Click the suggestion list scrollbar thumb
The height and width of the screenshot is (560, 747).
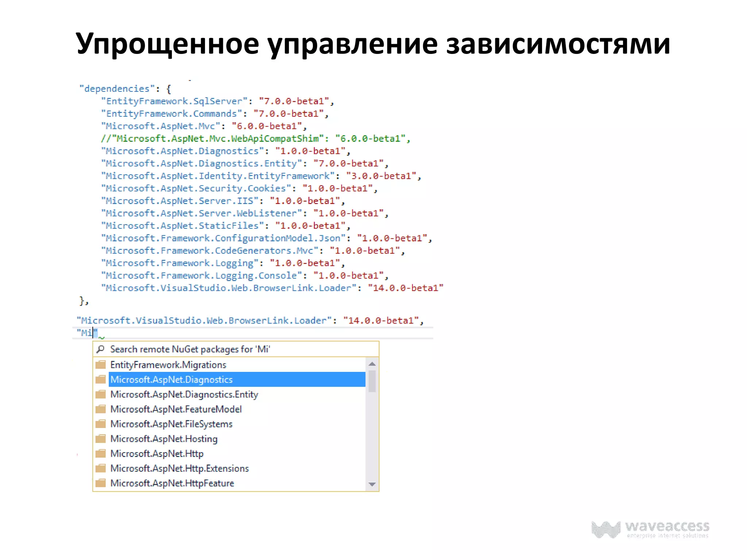pyautogui.click(x=372, y=381)
